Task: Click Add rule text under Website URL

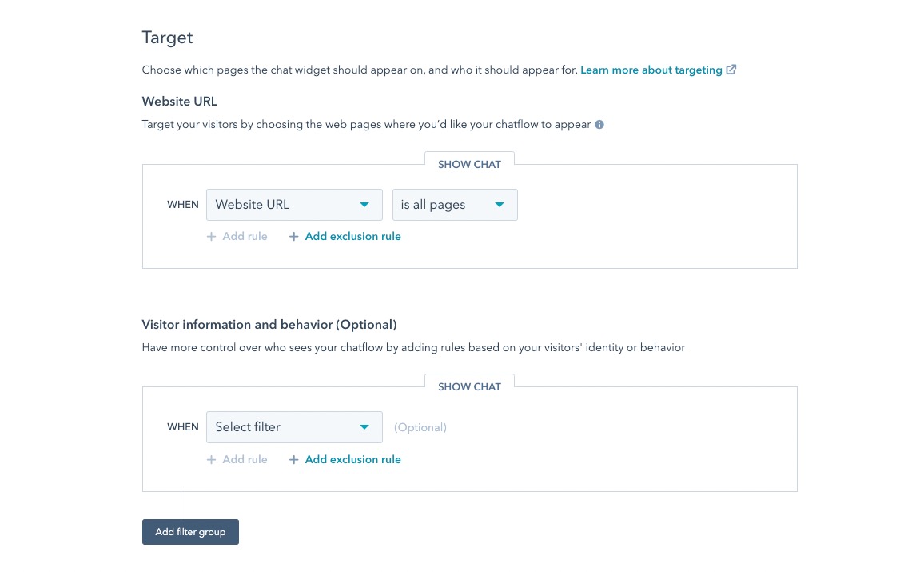Action: coord(245,237)
